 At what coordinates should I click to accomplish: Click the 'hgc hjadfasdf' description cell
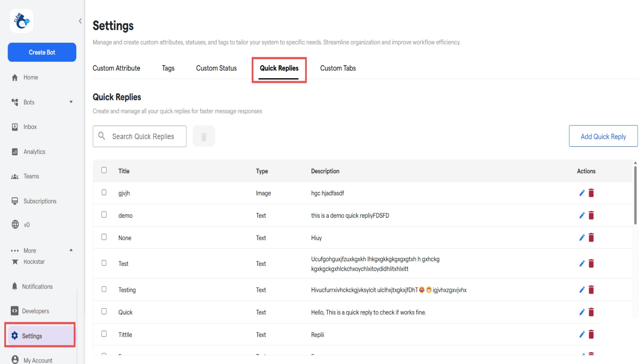tap(327, 193)
